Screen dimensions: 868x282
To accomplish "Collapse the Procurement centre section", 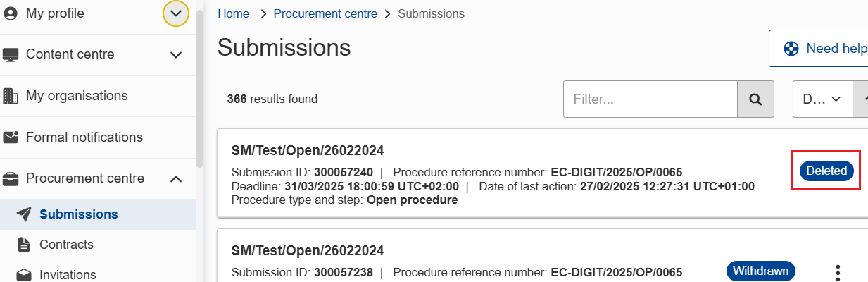I will 176,178.
